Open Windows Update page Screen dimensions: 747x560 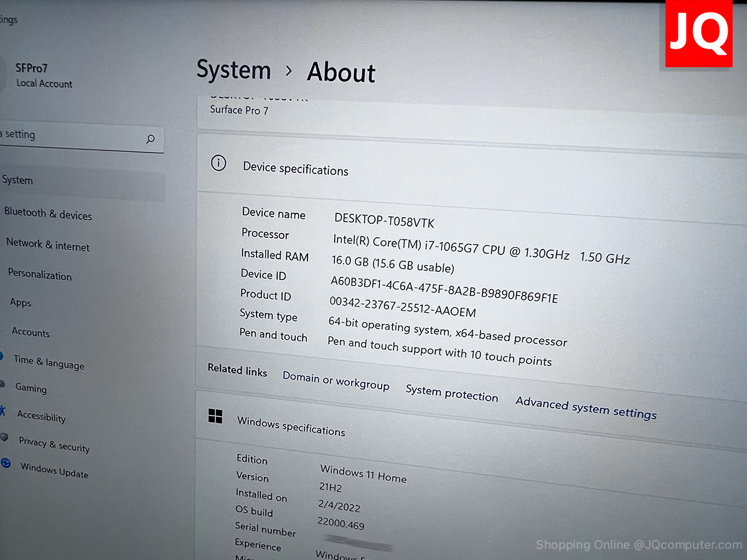coord(54,470)
